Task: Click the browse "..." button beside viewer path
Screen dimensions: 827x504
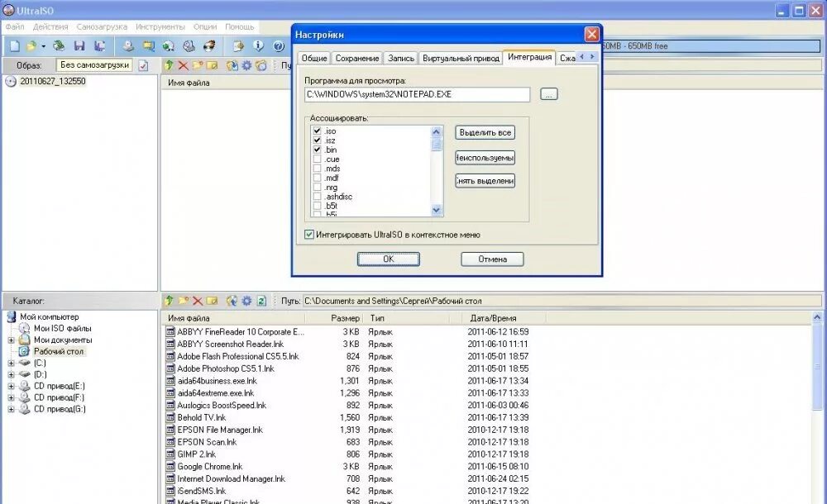Action: [x=549, y=94]
